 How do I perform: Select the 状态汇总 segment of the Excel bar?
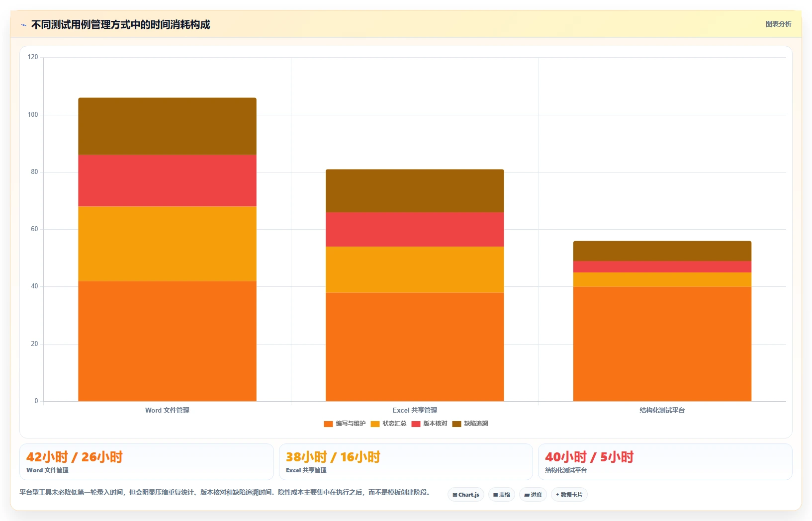pyautogui.click(x=415, y=269)
